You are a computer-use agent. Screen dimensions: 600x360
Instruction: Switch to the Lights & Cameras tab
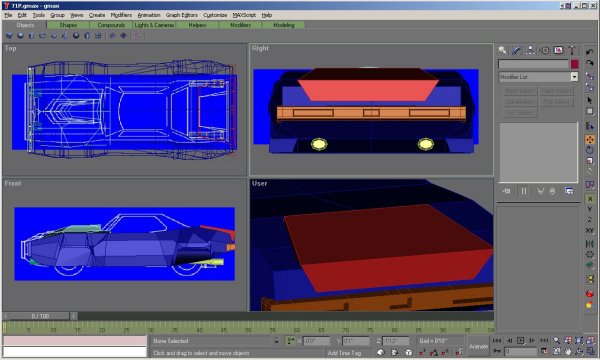pyautogui.click(x=154, y=25)
